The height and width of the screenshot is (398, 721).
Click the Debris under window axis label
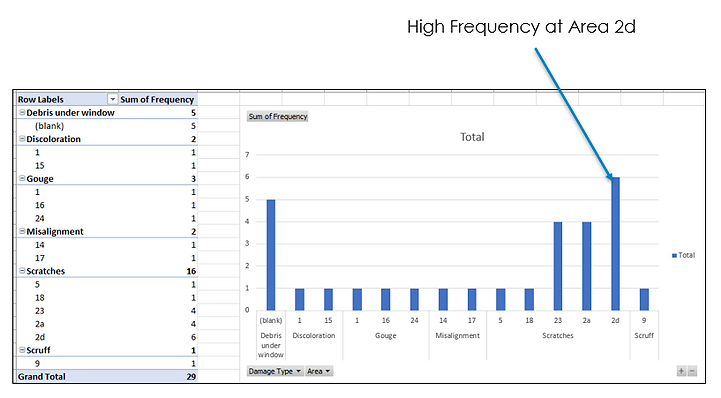pos(271,345)
